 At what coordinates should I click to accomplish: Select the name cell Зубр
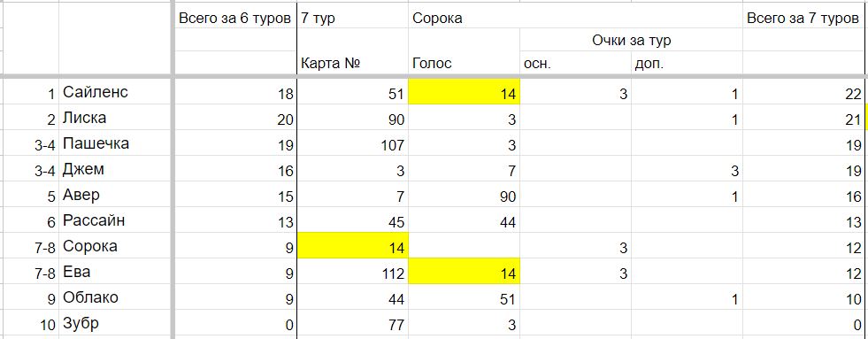click(x=116, y=323)
